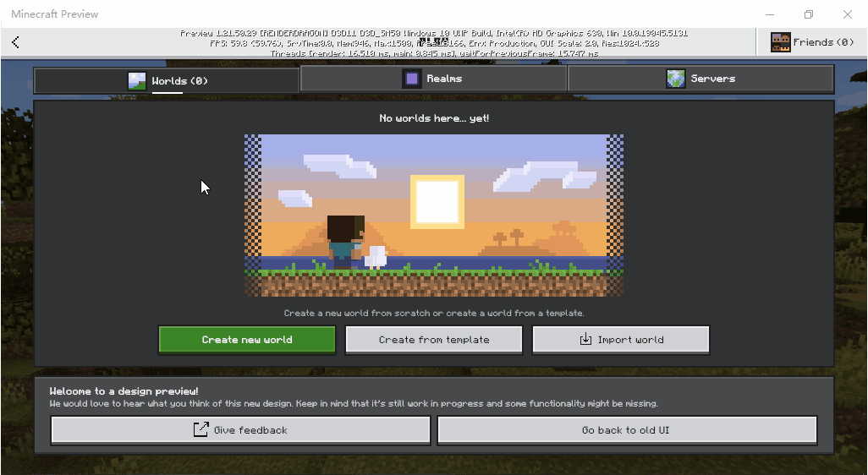
Task: Click the Friends avatar icon
Action: pyautogui.click(x=781, y=42)
